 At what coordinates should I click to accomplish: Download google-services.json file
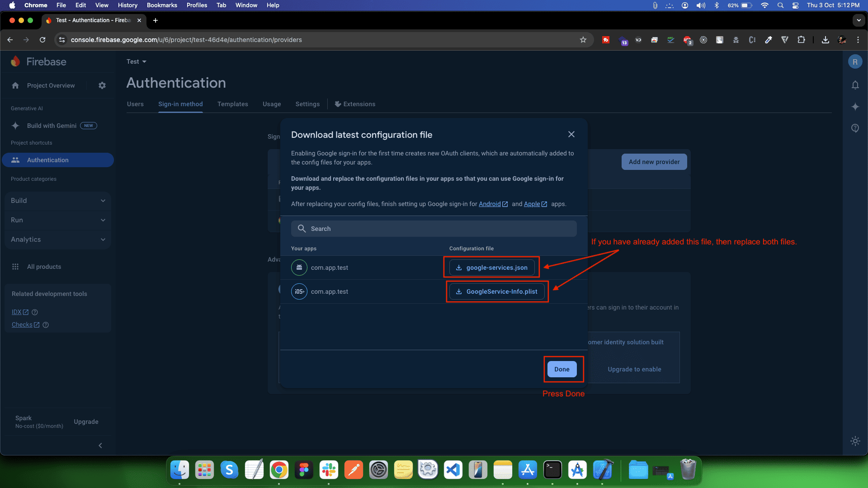tap(492, 267)
